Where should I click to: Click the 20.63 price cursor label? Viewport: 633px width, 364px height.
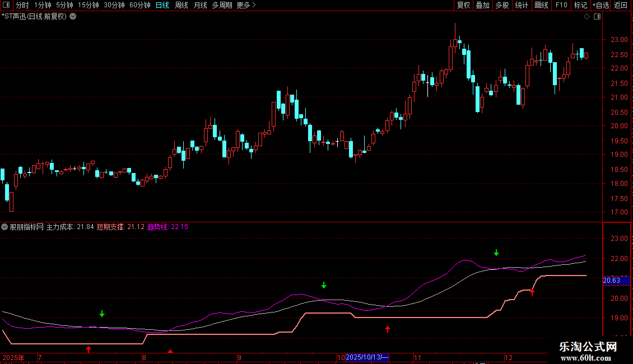616,281
